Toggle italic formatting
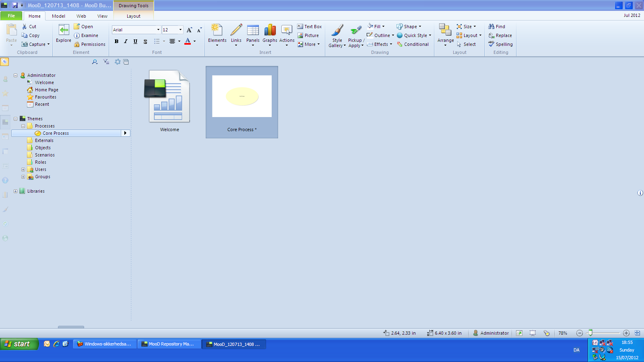644x362 pixels. [126, 41]
